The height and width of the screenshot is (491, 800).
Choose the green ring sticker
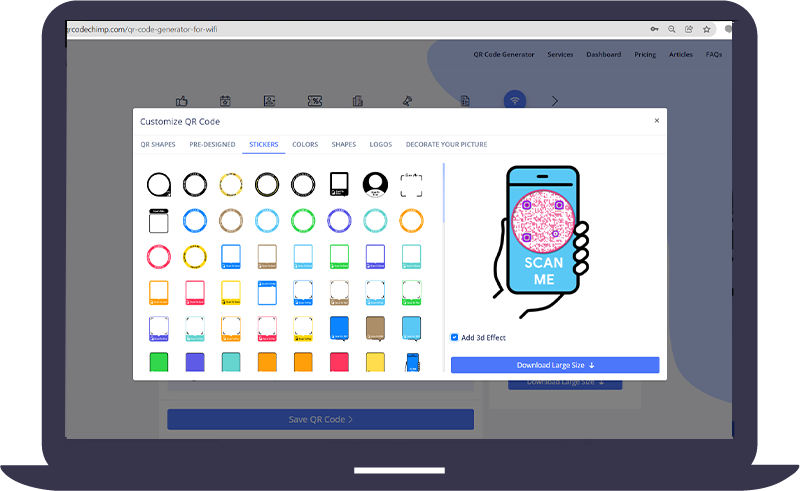point(303,221)
